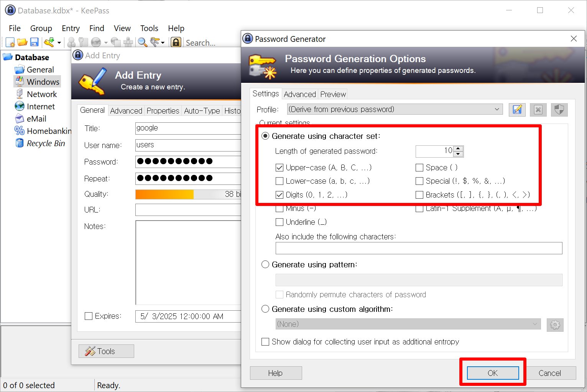Select the General group folder icon

[20, 69]
